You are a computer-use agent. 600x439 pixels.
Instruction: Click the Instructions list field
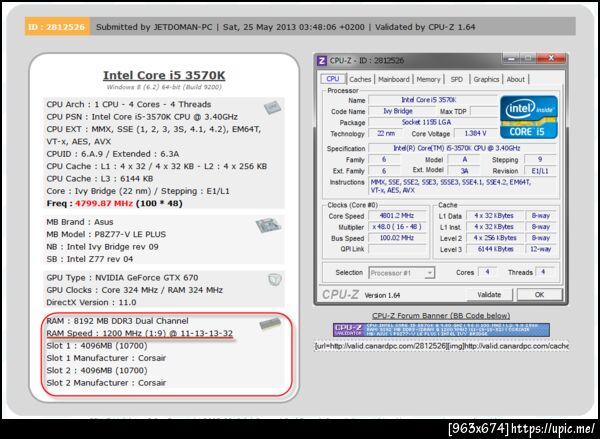[x=462, y=186]
